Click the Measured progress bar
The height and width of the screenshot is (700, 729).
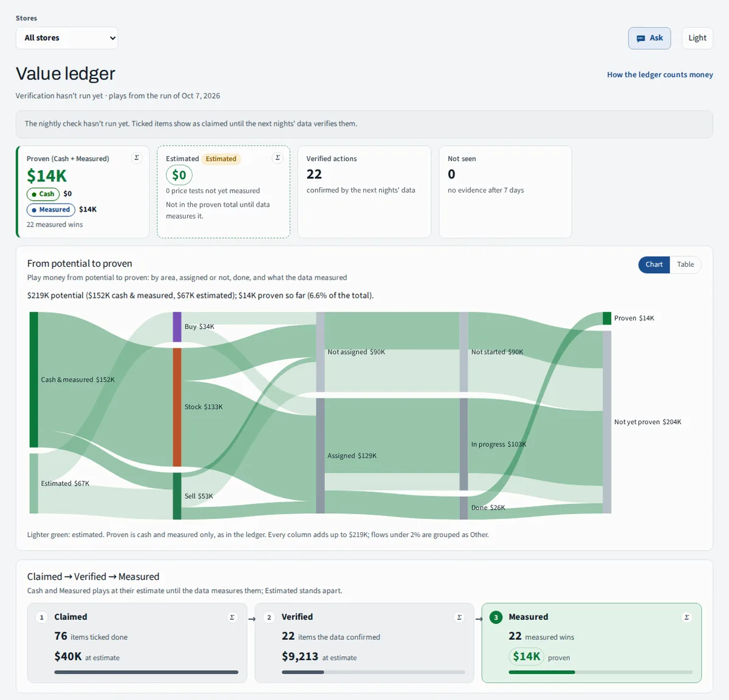pyautogui.click(x=601, y=672)
